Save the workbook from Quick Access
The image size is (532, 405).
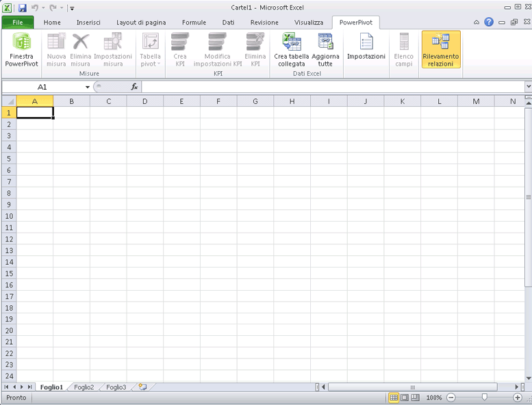coord(23,8)
